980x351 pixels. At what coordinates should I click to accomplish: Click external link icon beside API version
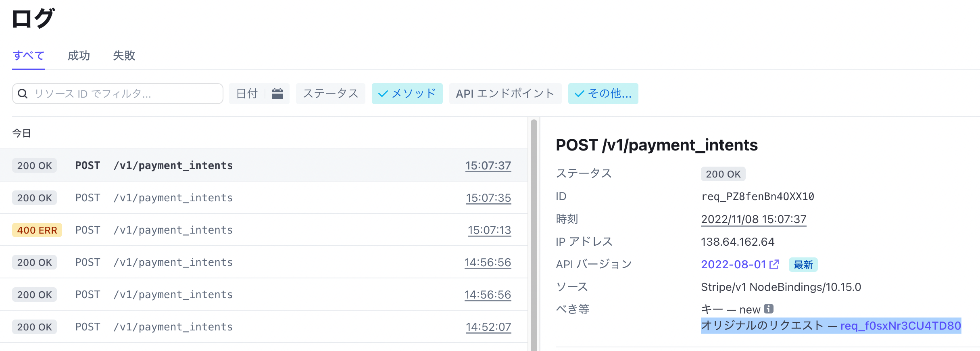pyautogui.click(x=774, y=264)
